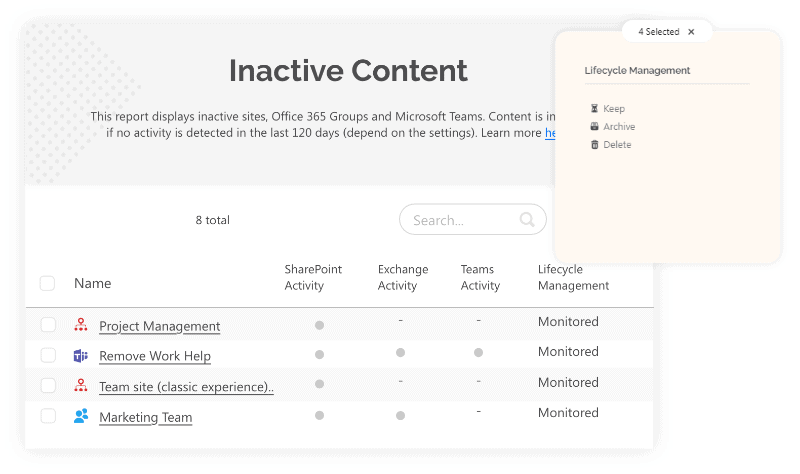Click the Teams icon beside Remove Work Help
This screenshot has height=474, width=800.
point(81,355)
